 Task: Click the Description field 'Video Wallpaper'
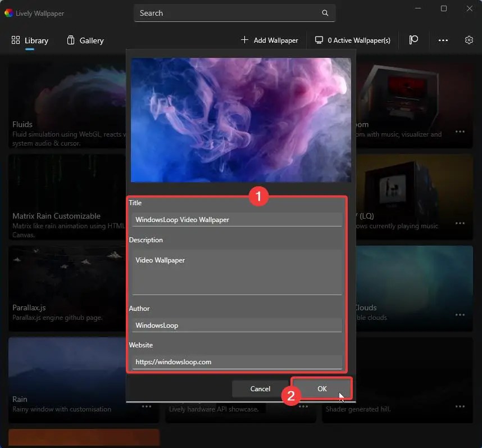pyautogui.click(x=237, y=272)
